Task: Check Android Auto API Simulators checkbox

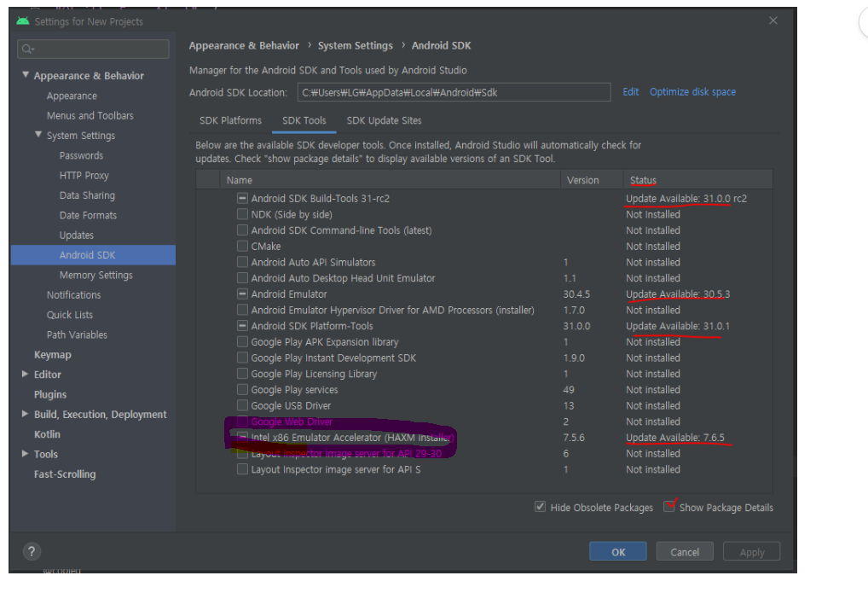Action: pos(242,262)
